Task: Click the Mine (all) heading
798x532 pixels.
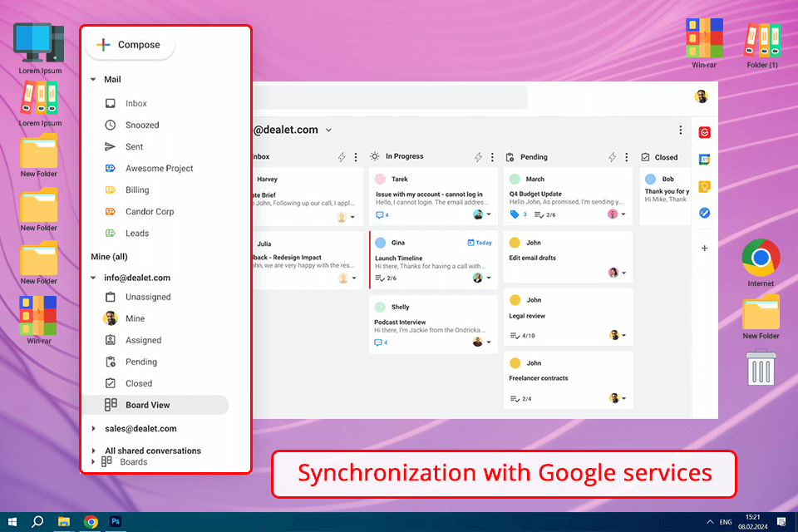Action: 109,257
